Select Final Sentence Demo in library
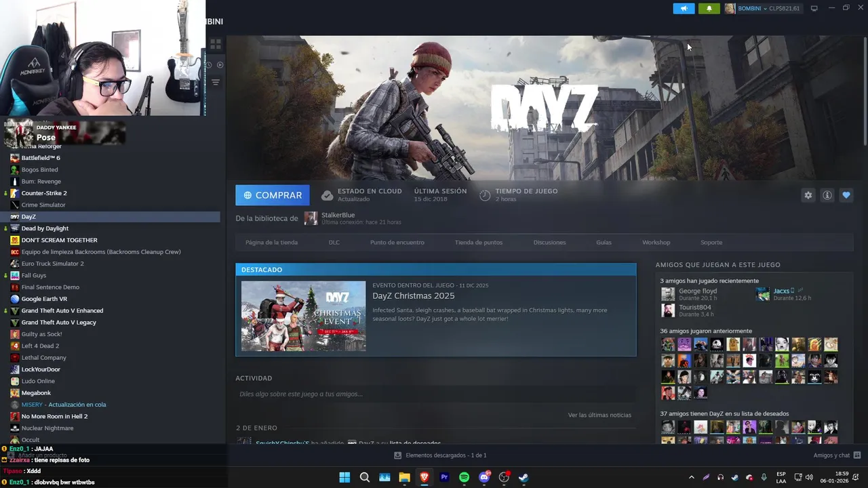This screenshot has width=868, height=488. click(x=50, y=287)
